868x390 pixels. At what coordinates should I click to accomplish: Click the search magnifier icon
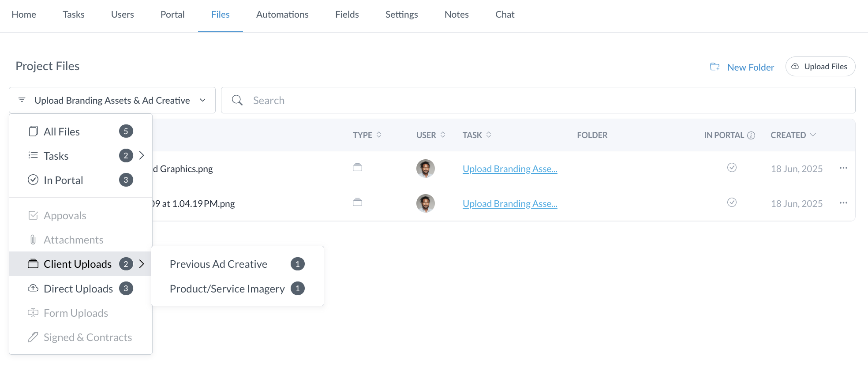237,100
